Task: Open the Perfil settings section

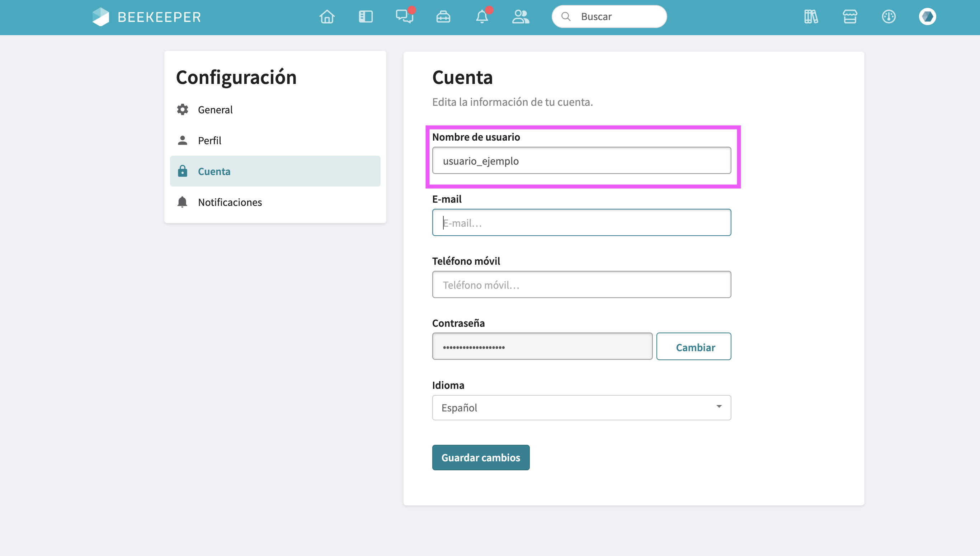Action: (x=209, y=141)
